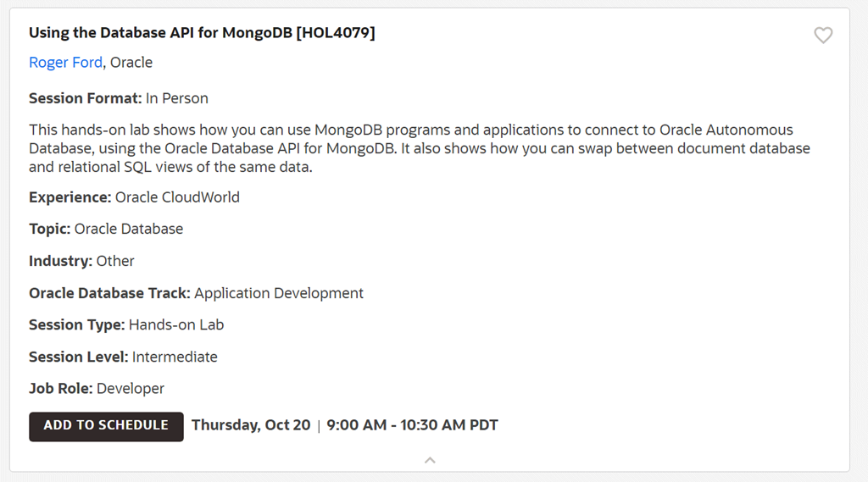Click the company name Oracle beside the speaker

131,63
